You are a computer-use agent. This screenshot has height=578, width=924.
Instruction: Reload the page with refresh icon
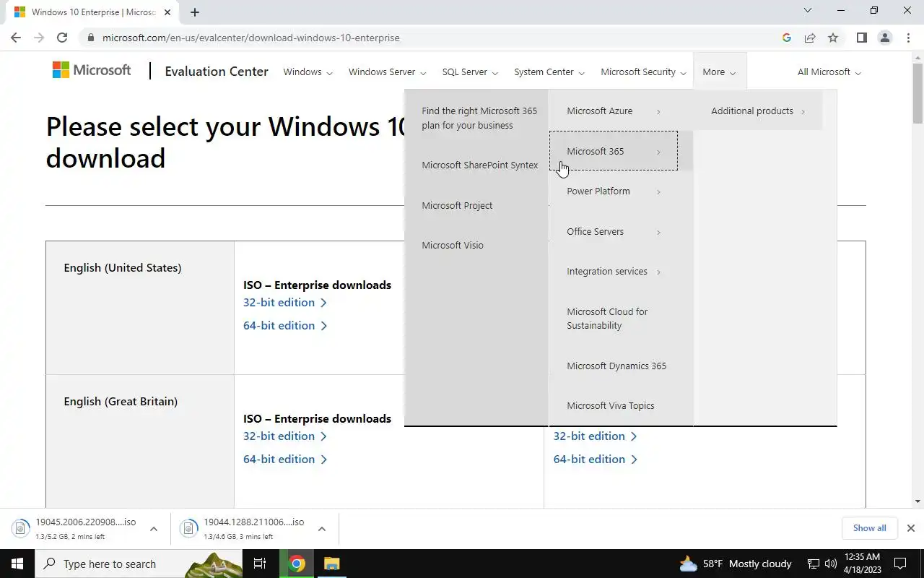pos(62,38)
